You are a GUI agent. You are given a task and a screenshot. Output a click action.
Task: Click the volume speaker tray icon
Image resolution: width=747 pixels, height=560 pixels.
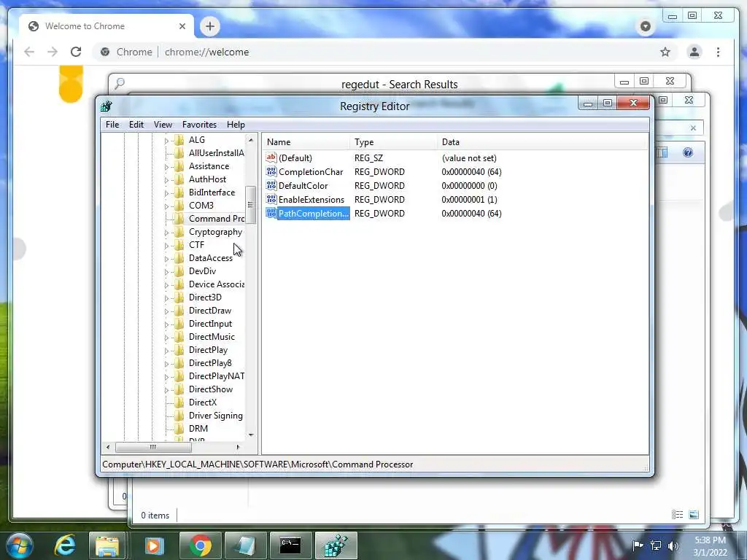coord(673,545)
